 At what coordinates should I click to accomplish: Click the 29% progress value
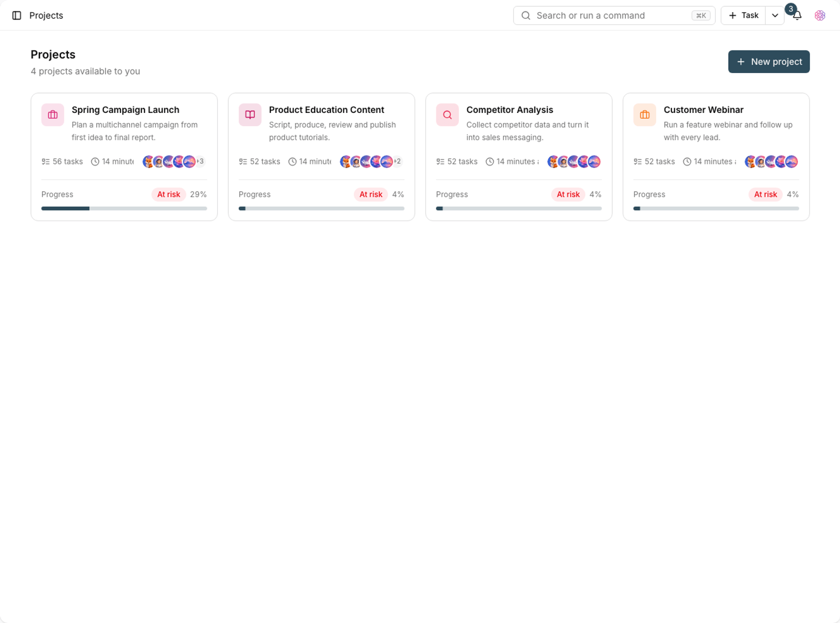coord(198,194)
